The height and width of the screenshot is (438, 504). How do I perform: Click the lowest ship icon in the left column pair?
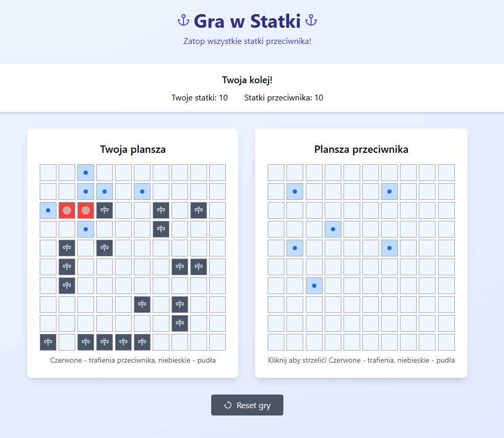click(x=66, y=286)
